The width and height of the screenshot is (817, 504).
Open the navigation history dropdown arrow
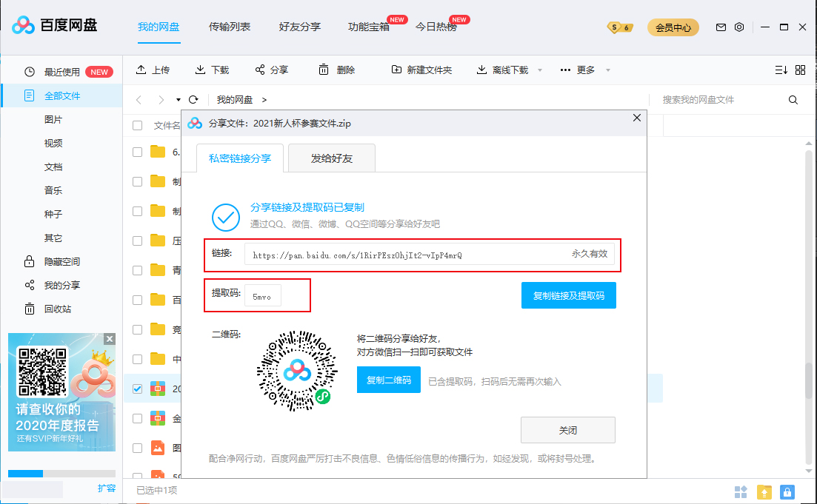[179, 99]
